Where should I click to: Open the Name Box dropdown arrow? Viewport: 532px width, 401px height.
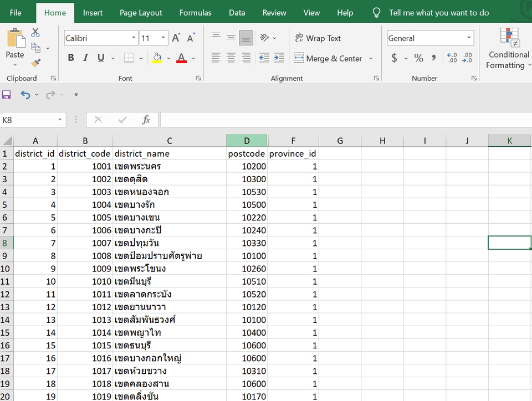point(60,120)
